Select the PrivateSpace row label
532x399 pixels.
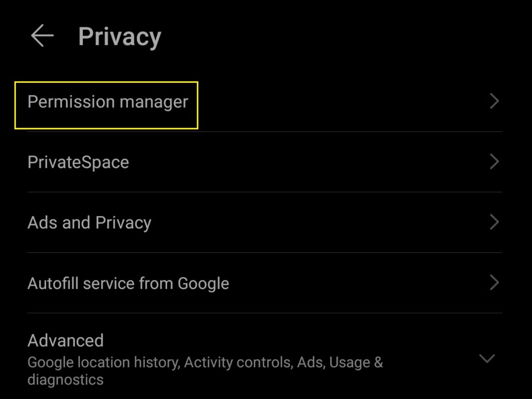pos(78,162)
